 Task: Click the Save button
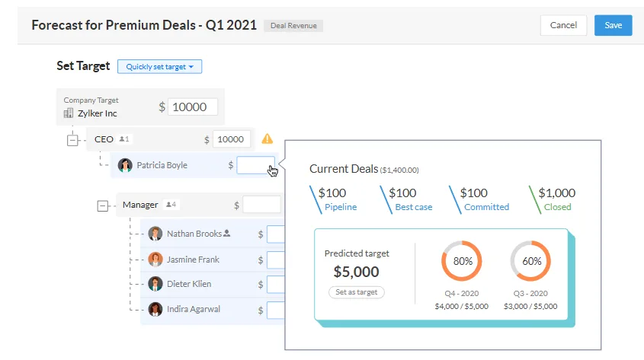click(x=613, y=25)
